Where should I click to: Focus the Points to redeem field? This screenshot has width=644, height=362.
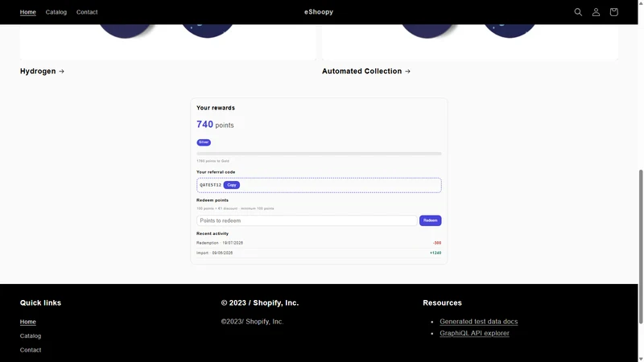307,220
